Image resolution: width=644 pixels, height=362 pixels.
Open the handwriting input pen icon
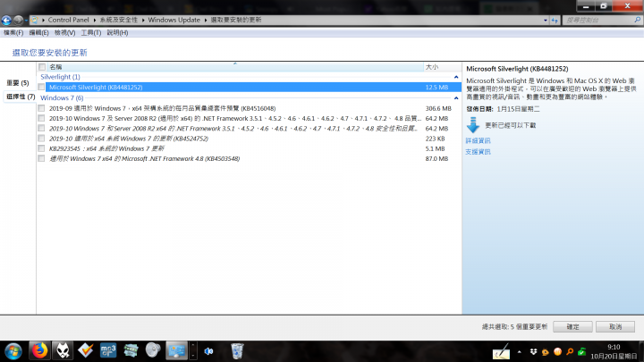(502, 352)
